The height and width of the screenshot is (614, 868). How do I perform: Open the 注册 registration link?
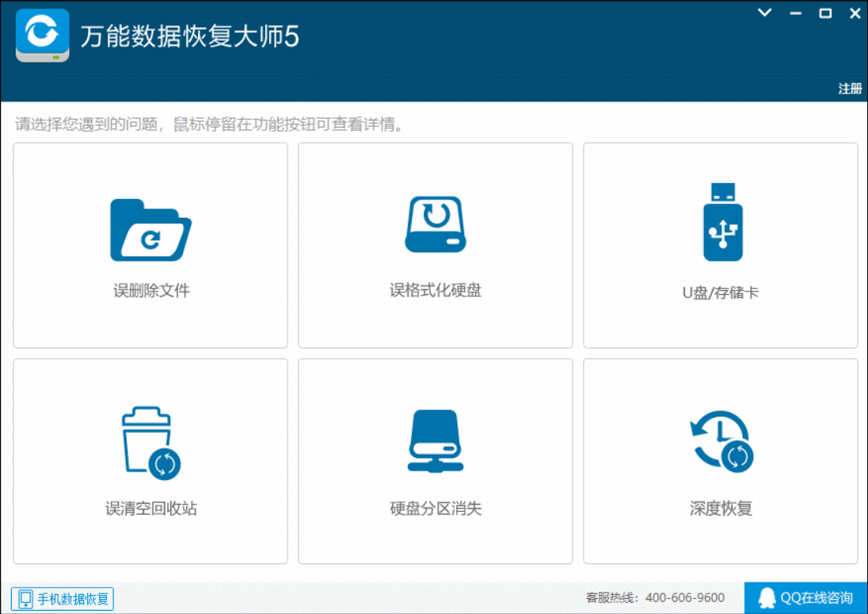[x=850, y=89]
